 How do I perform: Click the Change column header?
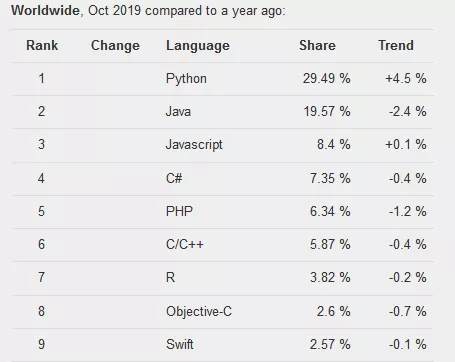coord(115,45)
